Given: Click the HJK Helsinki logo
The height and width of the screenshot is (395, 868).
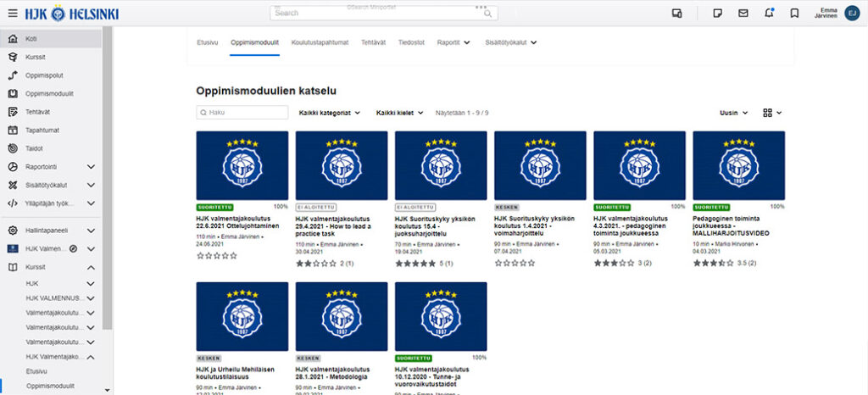Looking at the screenshot, I should click(x=71, y=14).
